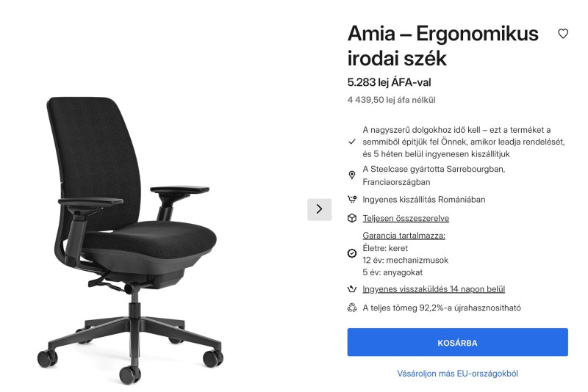Click the checkmark icon beside delivery info
Screen dimensions: 588x392
click(352, 142)
